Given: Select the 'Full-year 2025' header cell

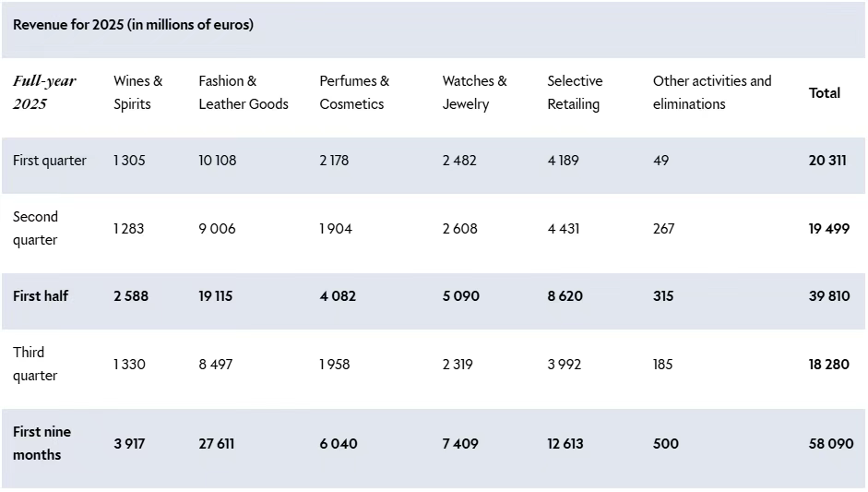Looking at the screenshot, I should [x=44, y=92].
